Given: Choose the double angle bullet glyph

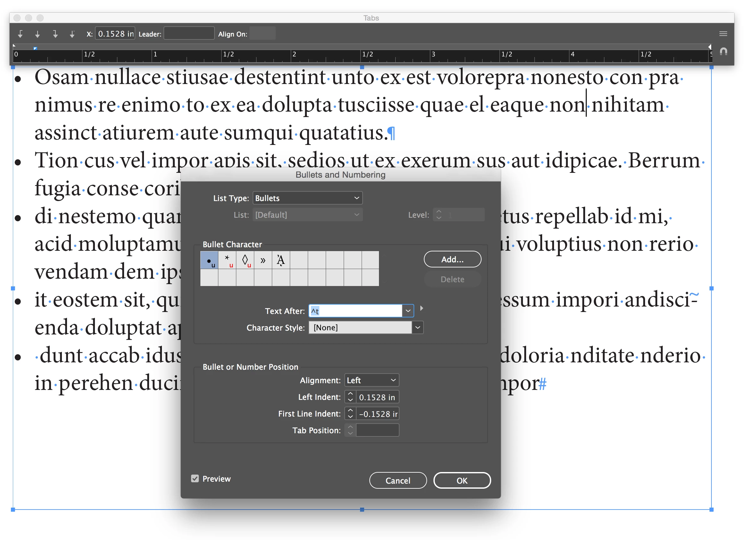Looking at the screenshot, I should (263, 260).
